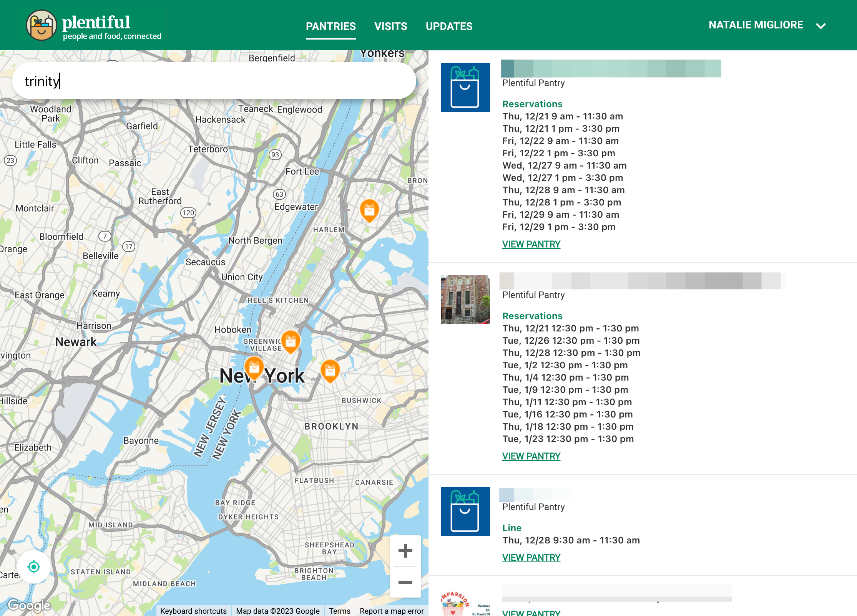Click the Thu, 1/11 12:30 pm slot

click(567, 402)
